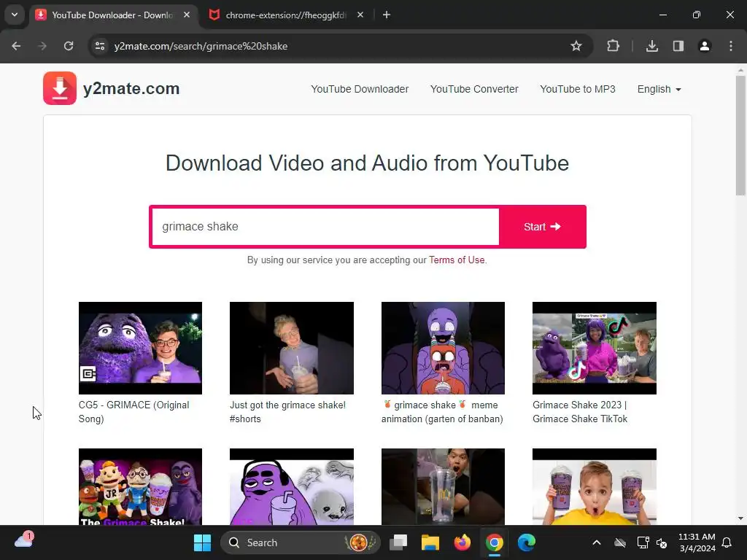This screenshot has width=747, height=560.
Task: Click the y2mate red download logo icon
Action: [x=60, y=88]
